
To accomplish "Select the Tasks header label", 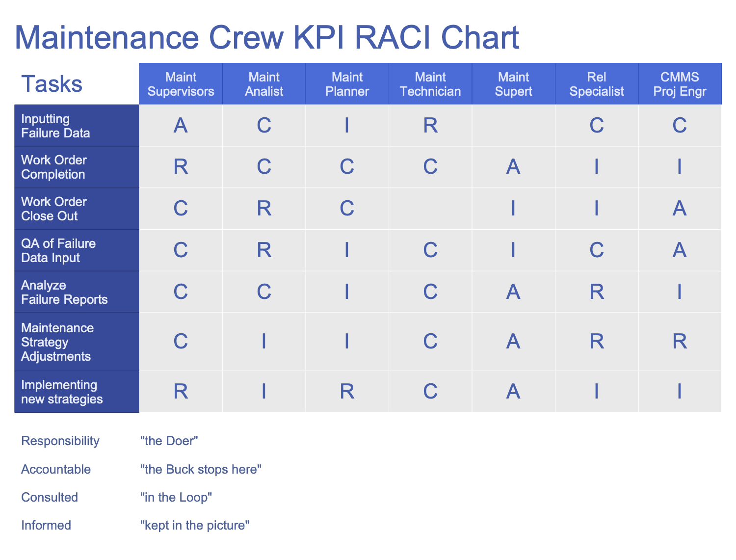I will click(52, 84).
